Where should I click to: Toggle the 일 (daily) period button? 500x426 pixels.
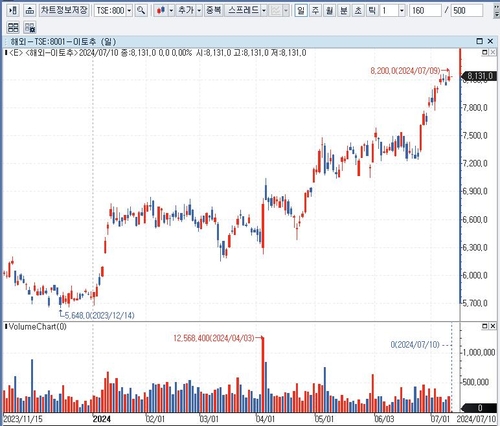[x=301, y=11]
